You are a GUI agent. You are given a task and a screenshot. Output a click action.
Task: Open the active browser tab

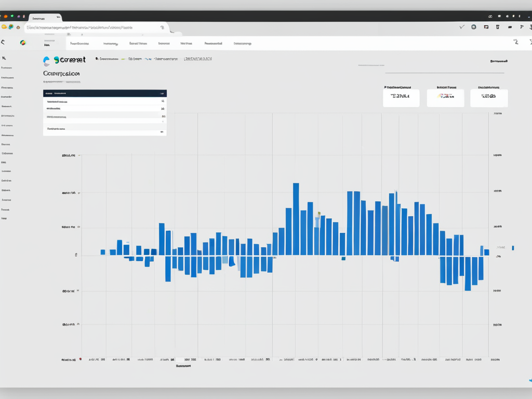pos(44,18)
